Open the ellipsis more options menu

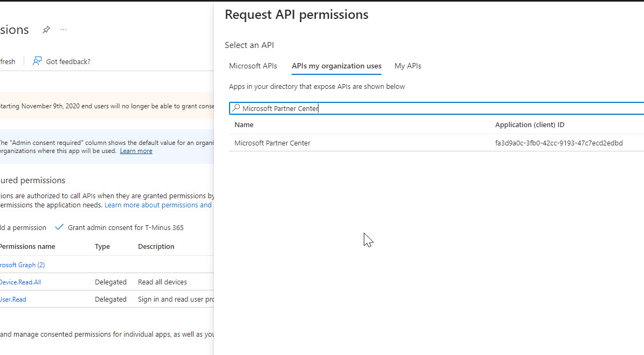[64, 30]
